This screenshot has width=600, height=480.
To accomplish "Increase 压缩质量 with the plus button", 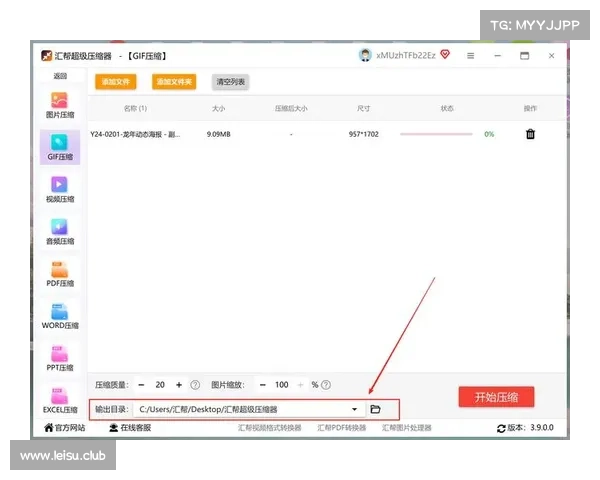I will [179, 385].
